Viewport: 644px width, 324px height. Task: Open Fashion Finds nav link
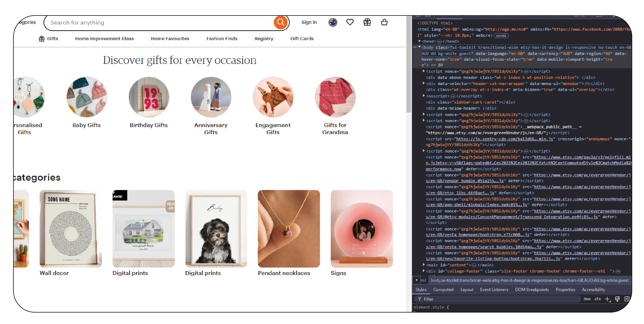[222, 38]
